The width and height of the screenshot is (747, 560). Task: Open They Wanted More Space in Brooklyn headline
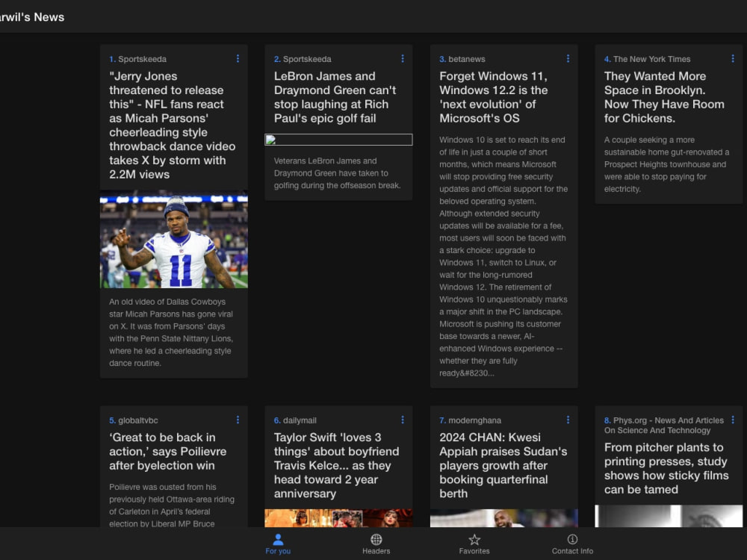point(665,97)
